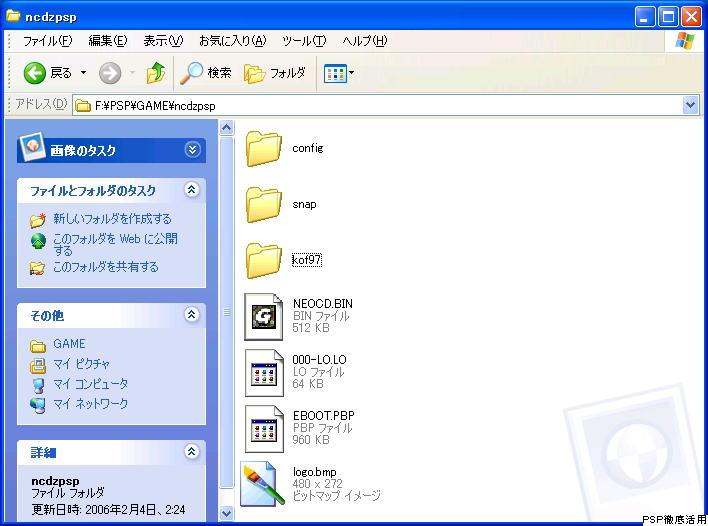708x526 pixels.
Task: Click the マイ コンピュータ icon
Action: tap(39, 386)
